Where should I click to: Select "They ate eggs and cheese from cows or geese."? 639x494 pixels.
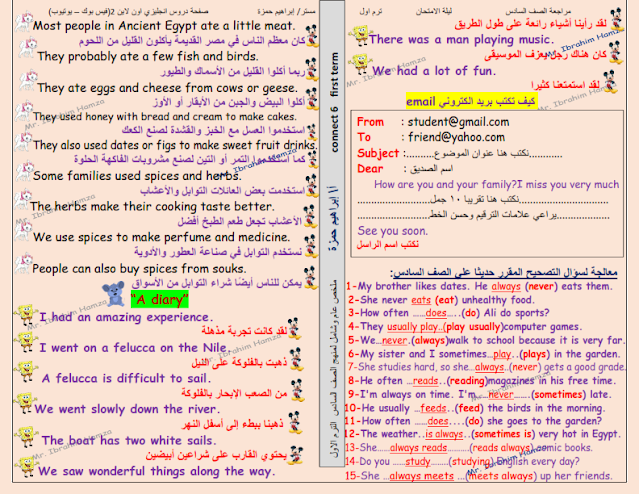[167, 88]
